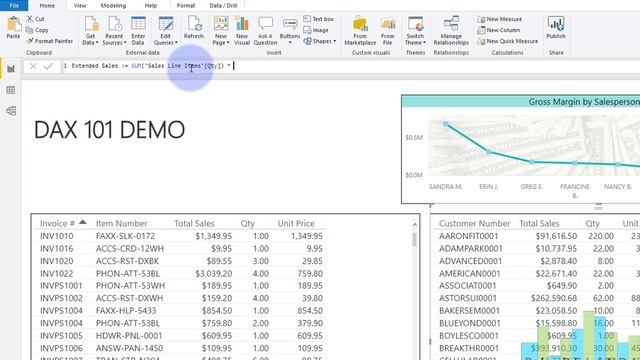The image size is (640, 360).
Task: Switch to the Home ribbon tab
Action: point(47,6)
